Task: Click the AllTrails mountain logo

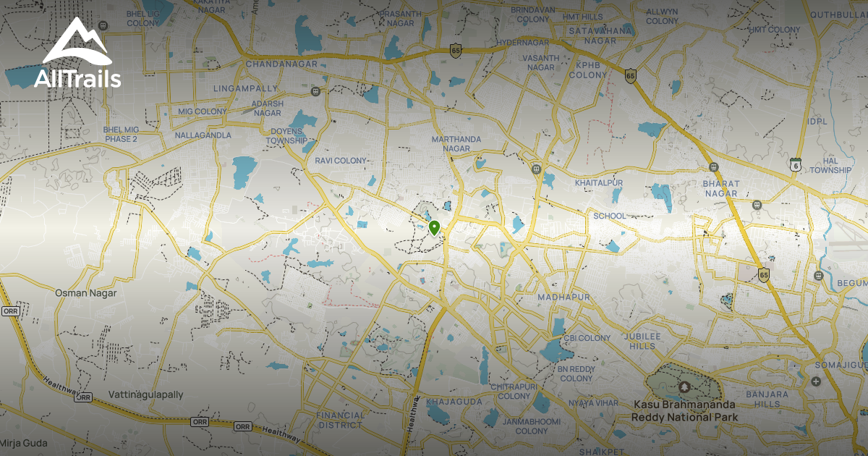Action: click(x=77, y=52)
